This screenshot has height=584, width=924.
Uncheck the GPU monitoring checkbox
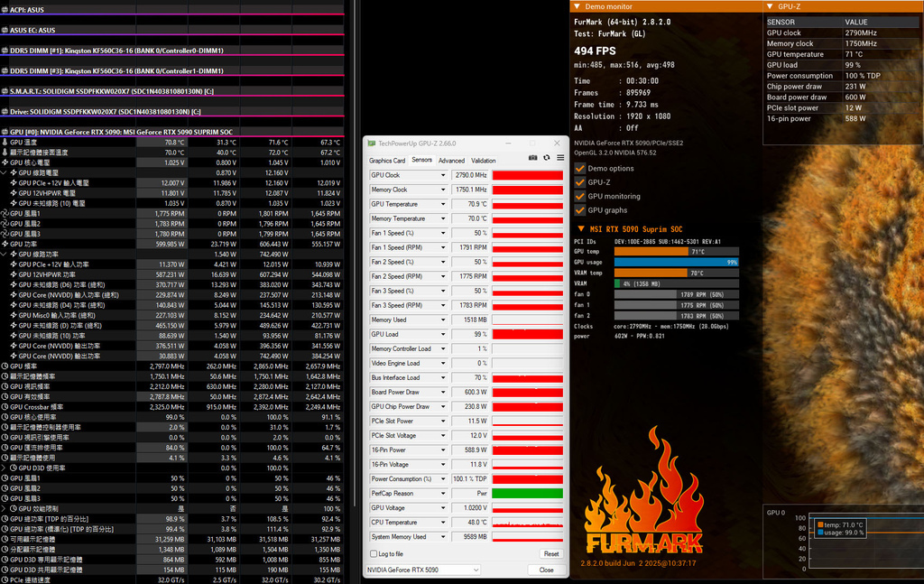(580, 196)
